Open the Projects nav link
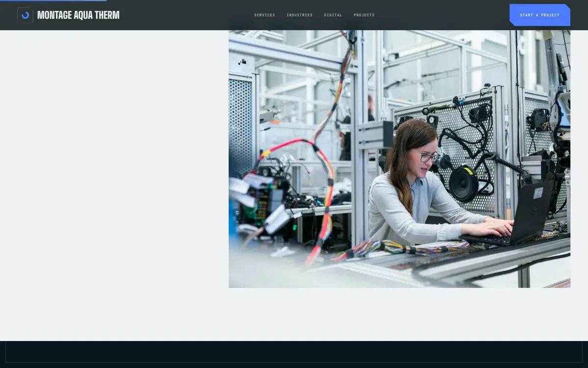The image size is (588, 368). click(x=364, y=15)
